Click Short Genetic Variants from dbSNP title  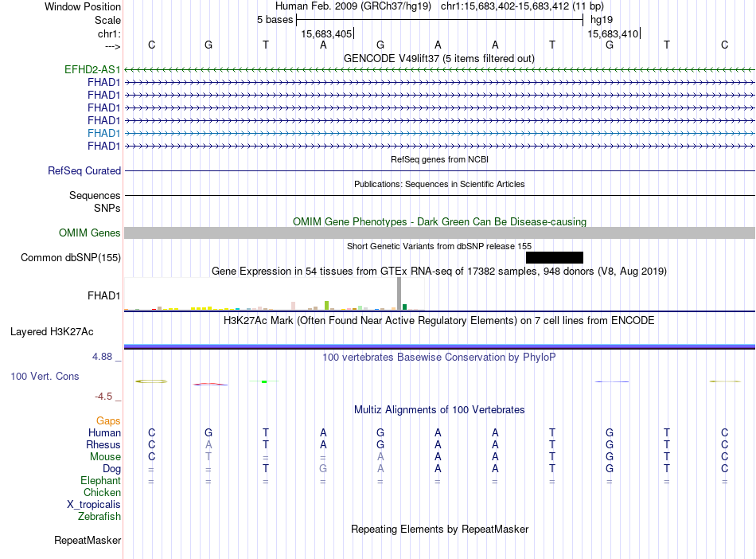point(439,246)
